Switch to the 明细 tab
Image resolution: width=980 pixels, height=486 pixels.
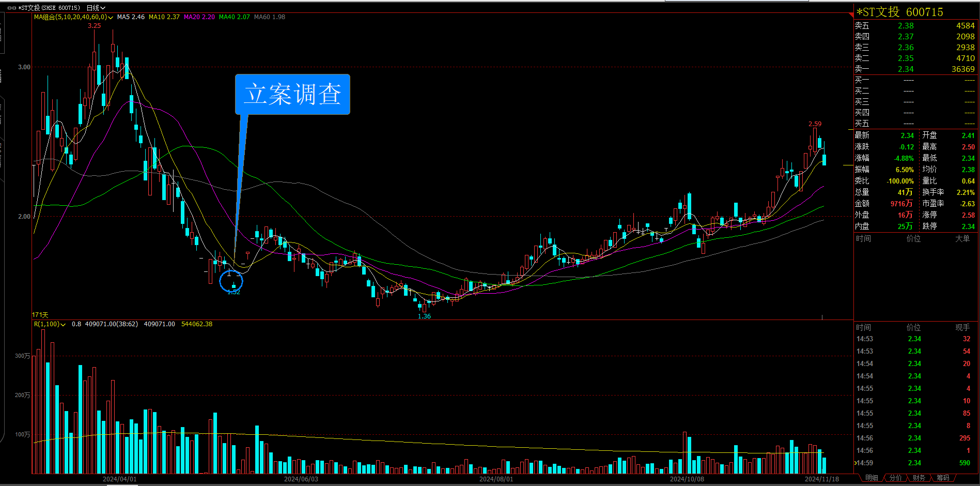872,478
